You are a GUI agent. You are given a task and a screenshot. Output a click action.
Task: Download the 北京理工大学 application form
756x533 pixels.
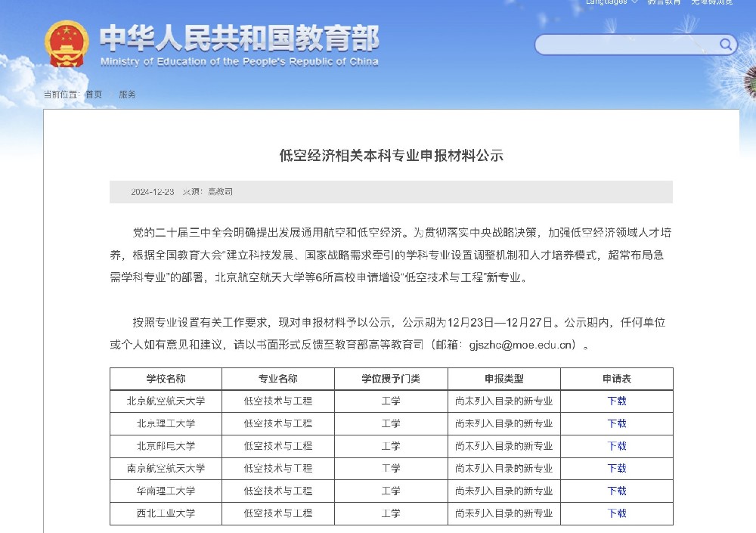pos(617,423)
